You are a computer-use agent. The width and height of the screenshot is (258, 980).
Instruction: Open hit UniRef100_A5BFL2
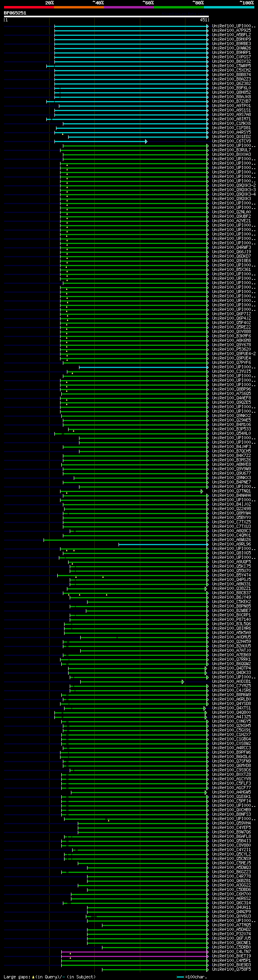tap(231, 35)
